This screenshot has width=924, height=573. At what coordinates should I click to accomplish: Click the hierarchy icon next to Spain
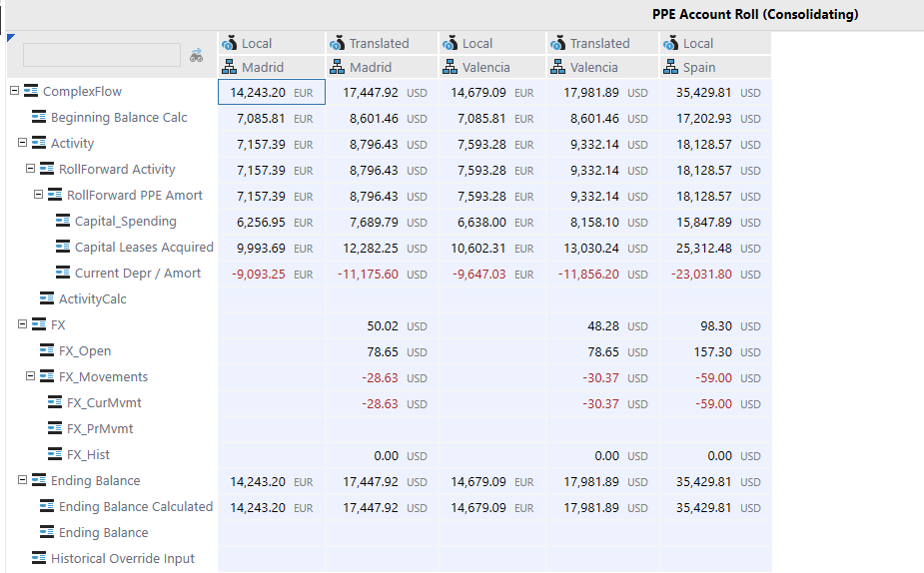click(x=670, y=67)
